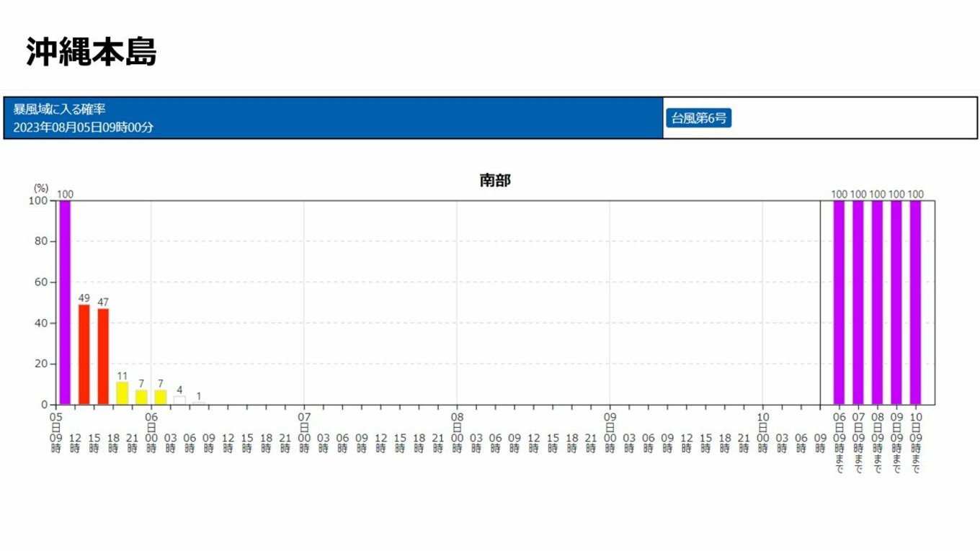Click the 10日00時 axis label
This screenshot has width=980, height=551.
[x=763, y=432]
